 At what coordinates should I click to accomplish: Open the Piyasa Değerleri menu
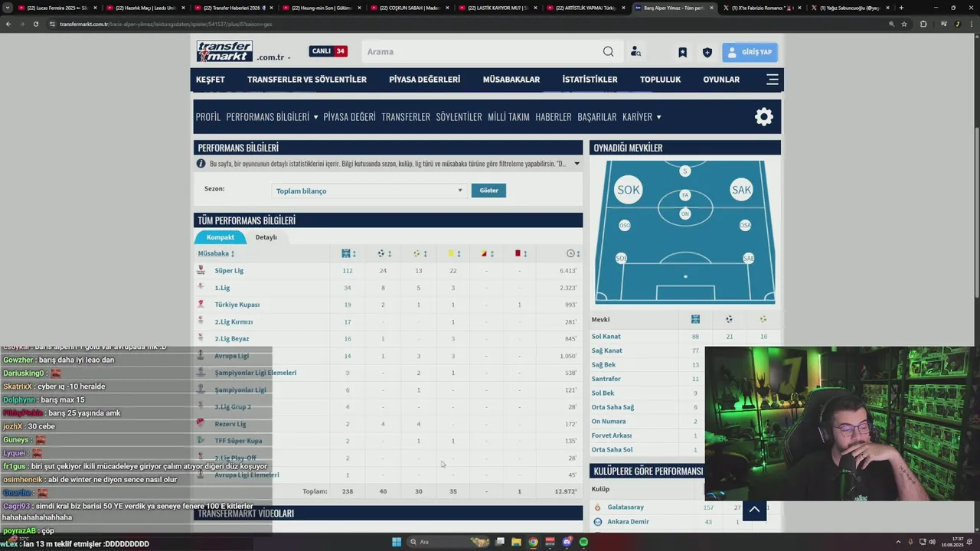[424, 80]
